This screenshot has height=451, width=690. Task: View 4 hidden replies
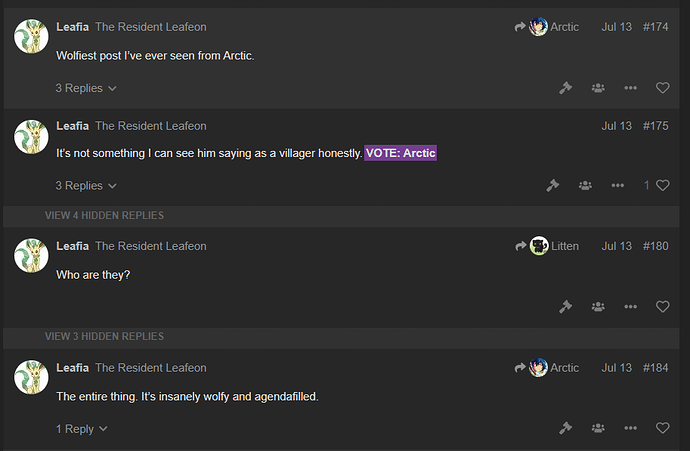[104, 215]
